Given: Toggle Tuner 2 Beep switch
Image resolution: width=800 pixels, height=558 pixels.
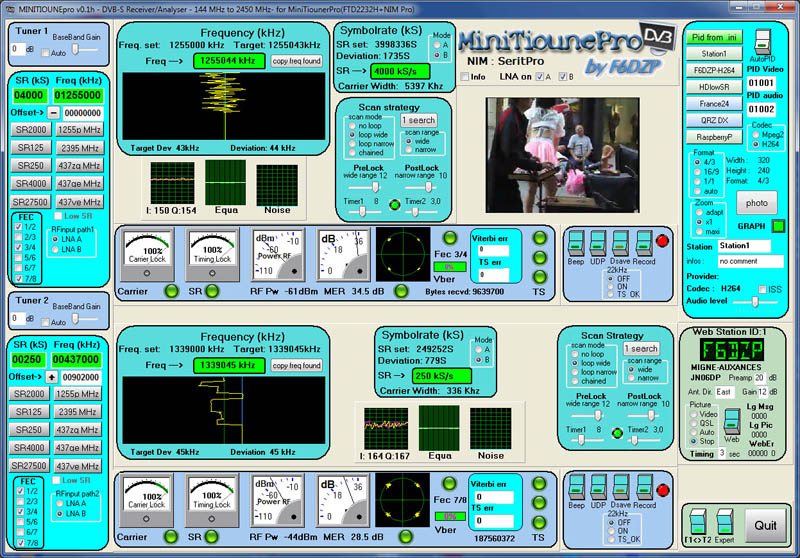Looking at the screenshot, I should (577, 488).
